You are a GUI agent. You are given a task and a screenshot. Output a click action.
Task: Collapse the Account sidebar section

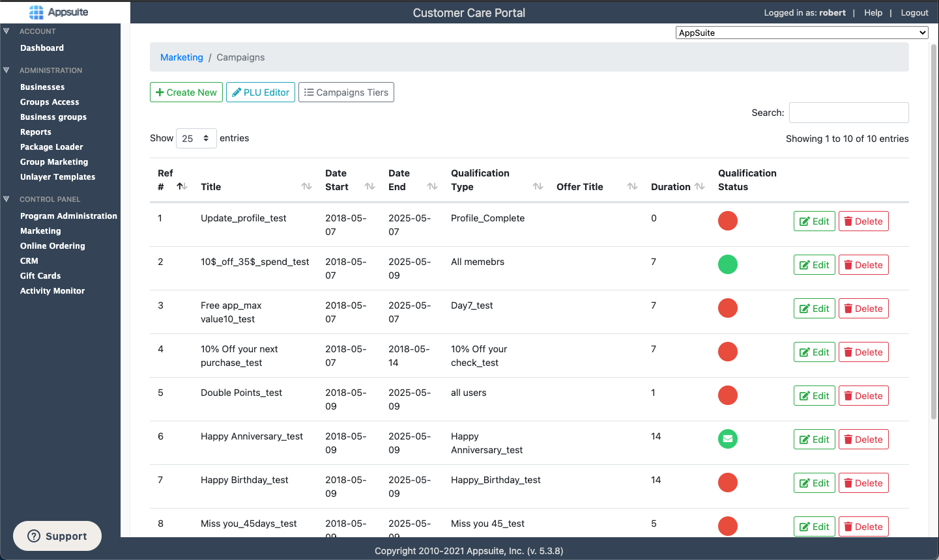(7, 31)
